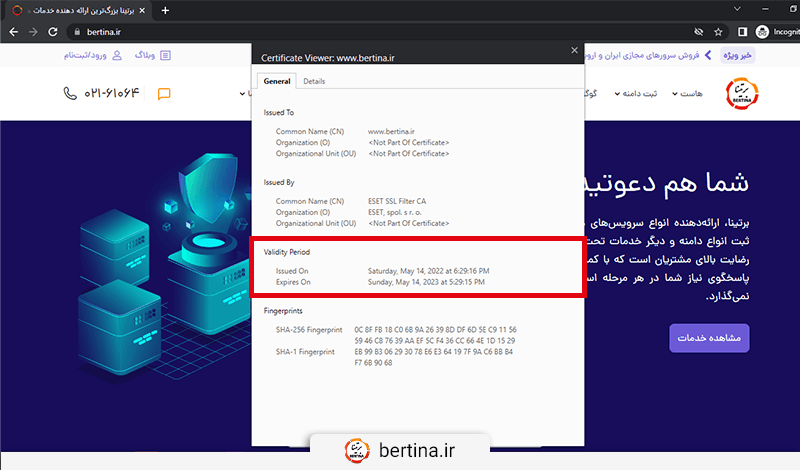
Task: Click the خبر ویژه badge
Action: 737,55
